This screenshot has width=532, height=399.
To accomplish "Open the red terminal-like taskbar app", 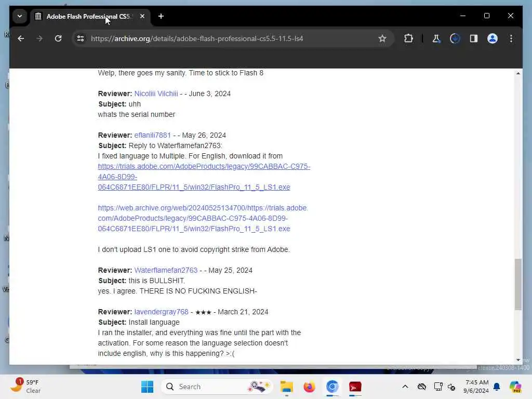I will [x=355, y=387].
